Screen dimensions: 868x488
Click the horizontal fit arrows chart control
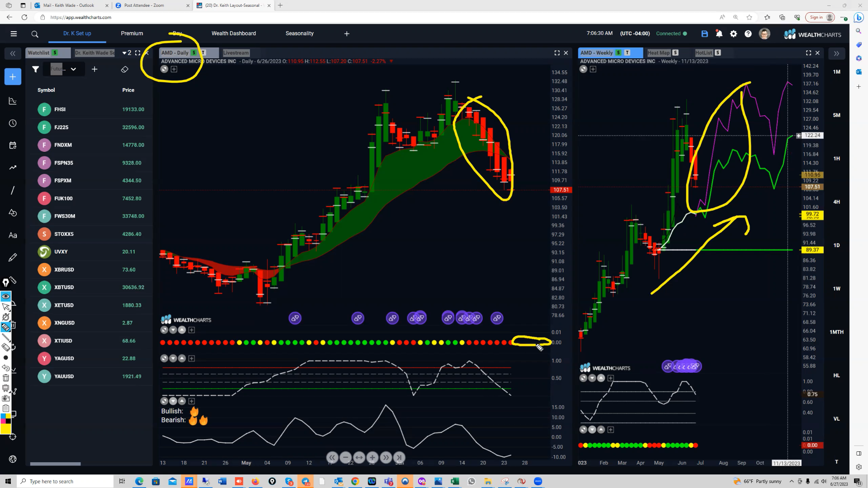click(359, 457)
